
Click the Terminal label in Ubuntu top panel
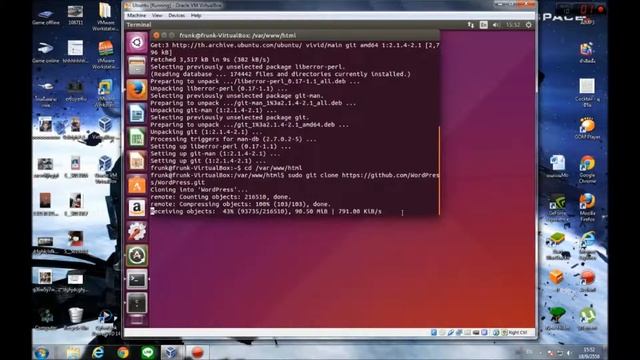tap(139, 25)
